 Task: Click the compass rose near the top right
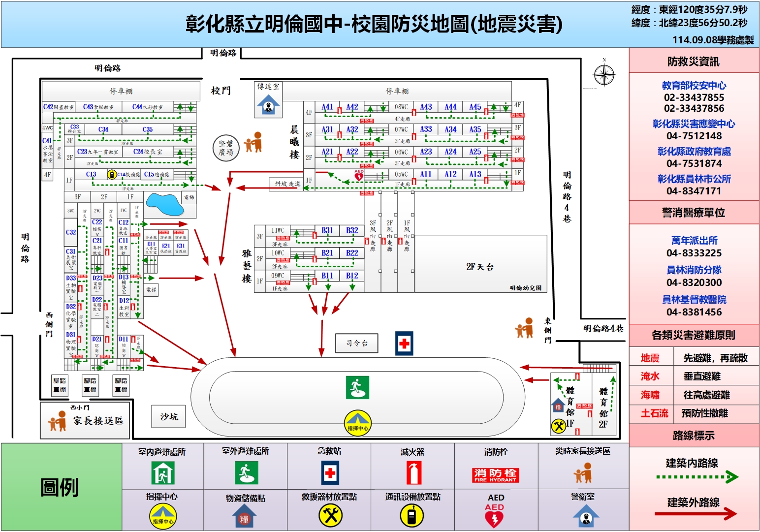[603, 74]
